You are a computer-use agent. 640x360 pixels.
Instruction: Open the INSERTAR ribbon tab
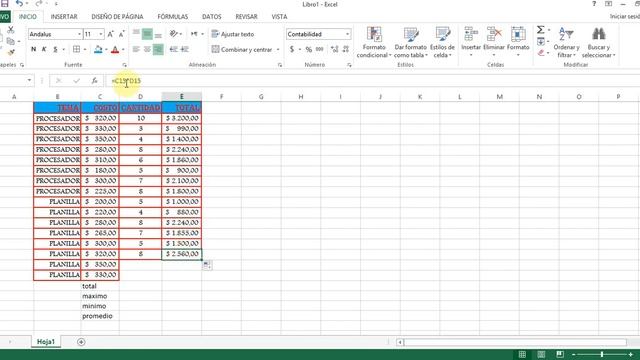tap(64, 17)
